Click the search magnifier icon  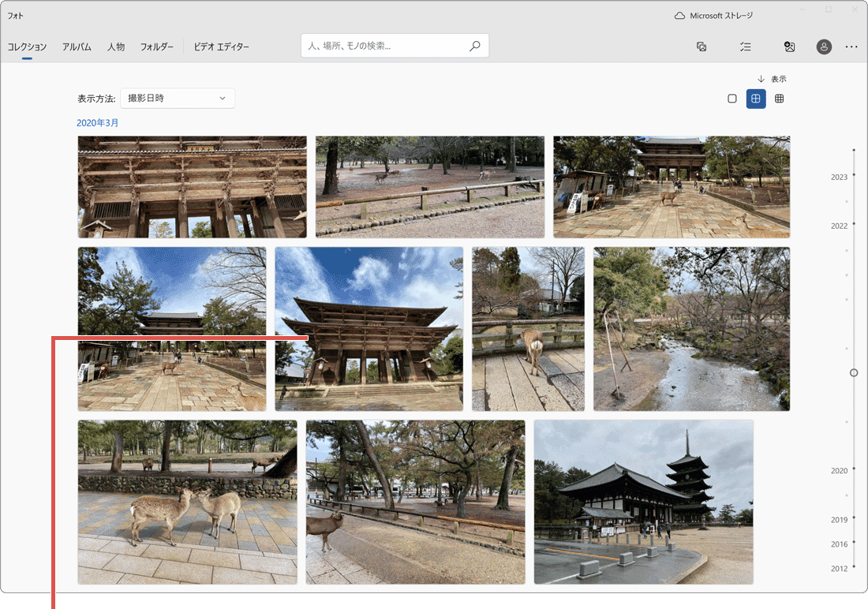point(474,46)
